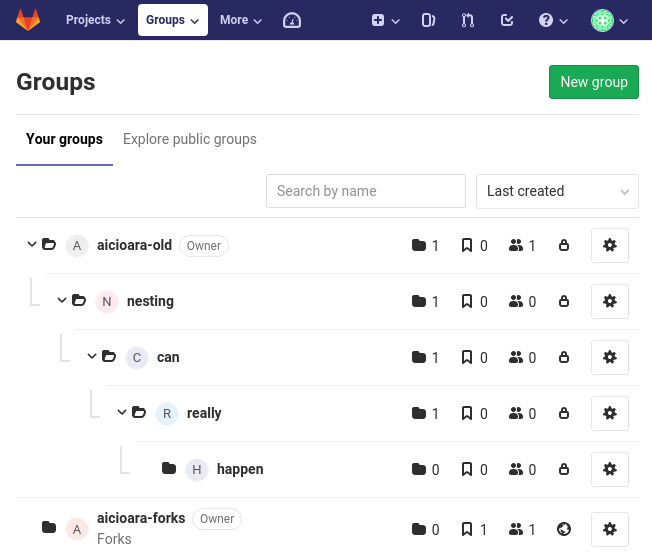652x560 pixels.
Task: Focus the Search by name field
Action: (x=366, y=191)
